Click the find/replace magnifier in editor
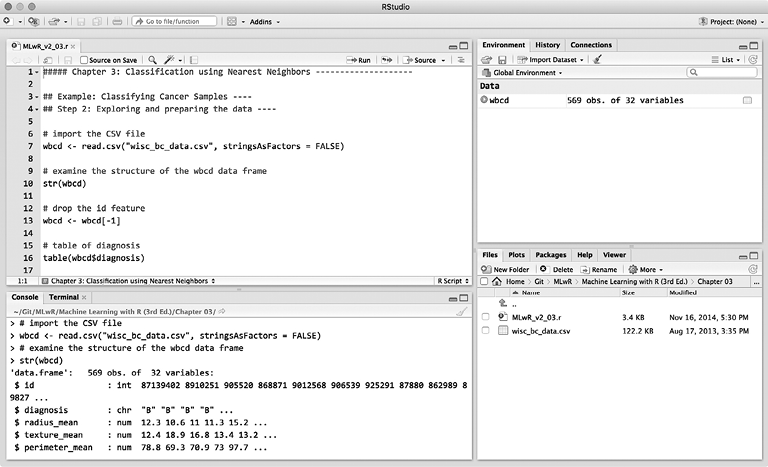 pos(153,60)
